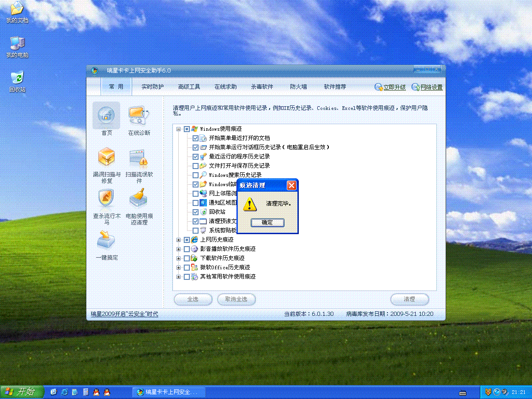Click the disc icon beside 影音播放软件历史痕迹
The image size is (532, 399).
194,249
